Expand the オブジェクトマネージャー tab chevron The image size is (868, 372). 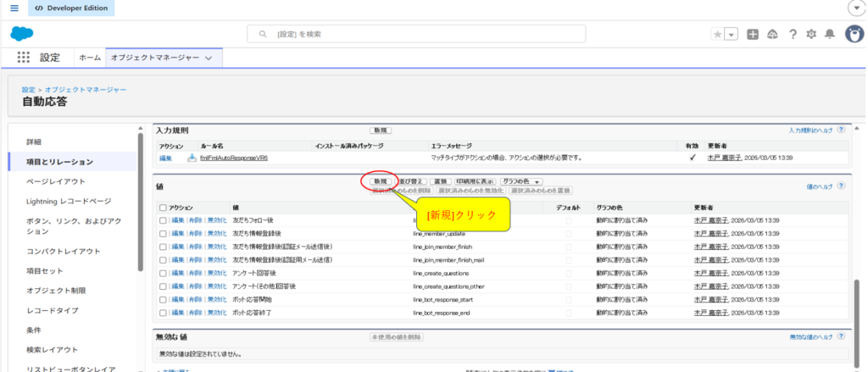[209, 58]
